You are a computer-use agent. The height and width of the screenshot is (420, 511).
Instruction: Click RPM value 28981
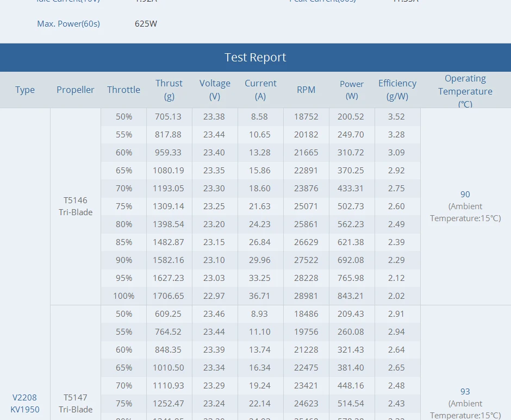[x=306, y=296]
